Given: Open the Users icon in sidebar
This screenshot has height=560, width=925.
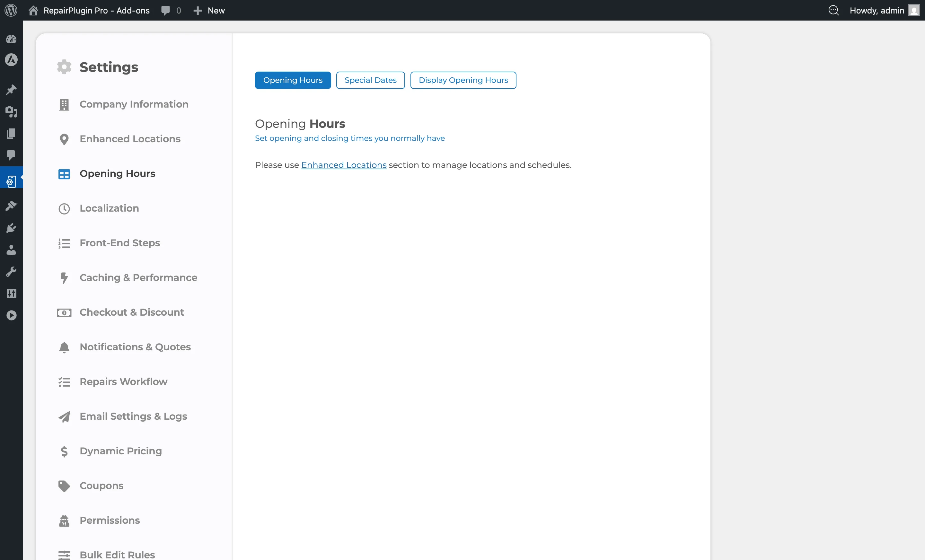Looking at the screenshot, I should (11, 250).
